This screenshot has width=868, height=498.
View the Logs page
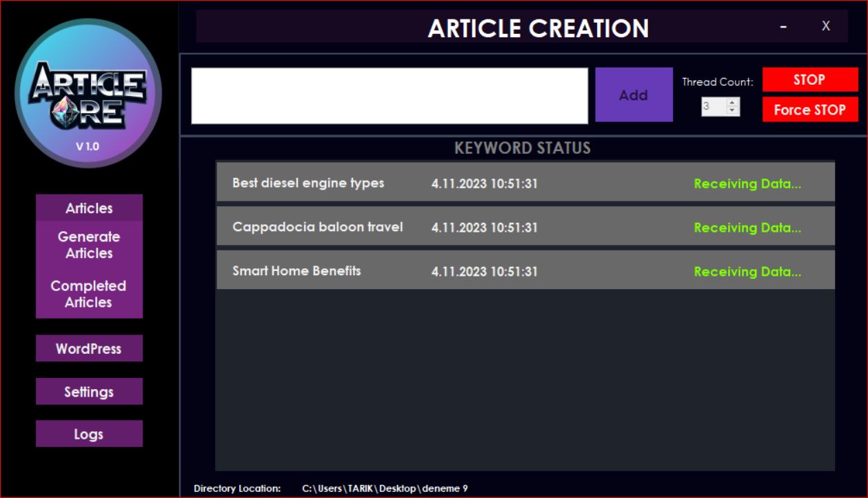tap(89, 435)
